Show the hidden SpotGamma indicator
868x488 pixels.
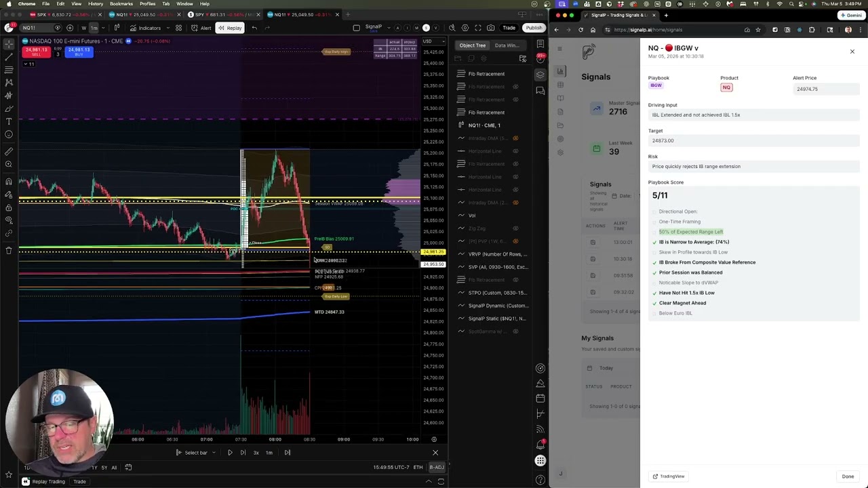pos(515,331)
